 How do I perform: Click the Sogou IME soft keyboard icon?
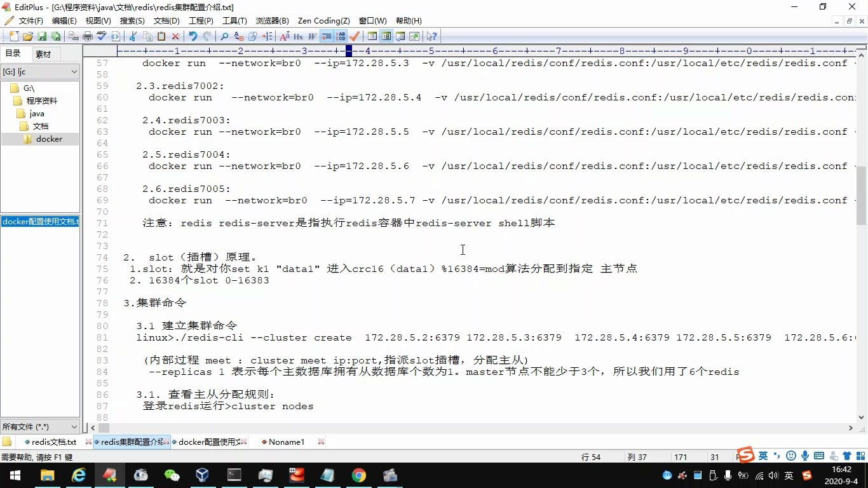pos(819,456)
